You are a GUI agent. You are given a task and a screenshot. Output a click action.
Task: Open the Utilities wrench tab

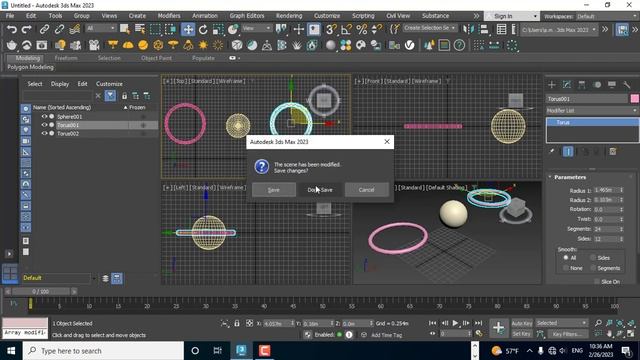(627, 85)
